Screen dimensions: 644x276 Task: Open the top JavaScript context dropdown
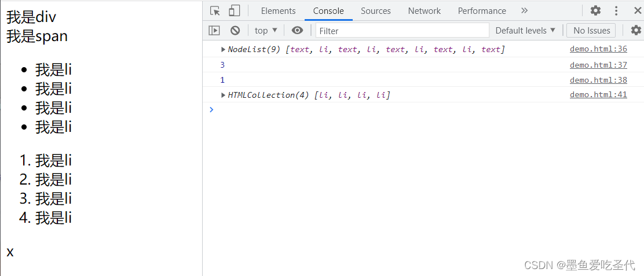266,30
